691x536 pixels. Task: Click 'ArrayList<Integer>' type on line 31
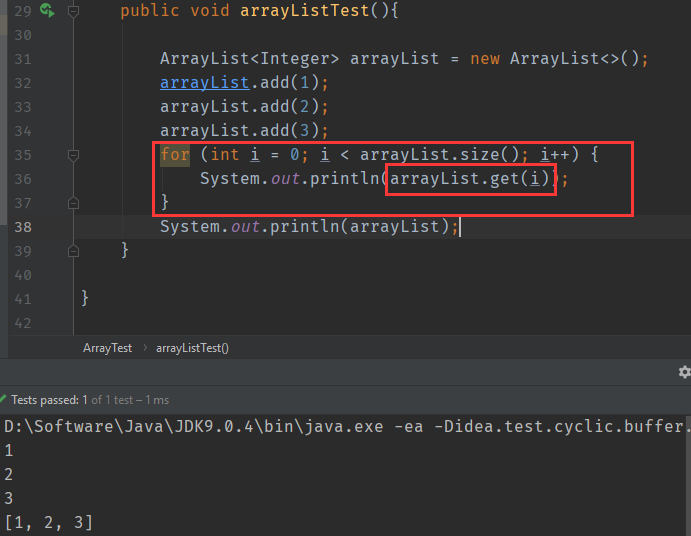pos(249,59)
